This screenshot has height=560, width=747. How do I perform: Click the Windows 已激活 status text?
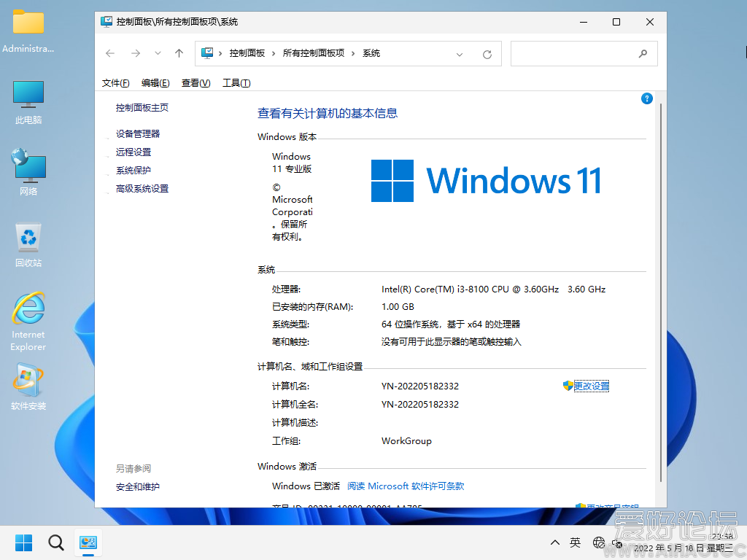[306, 486]
